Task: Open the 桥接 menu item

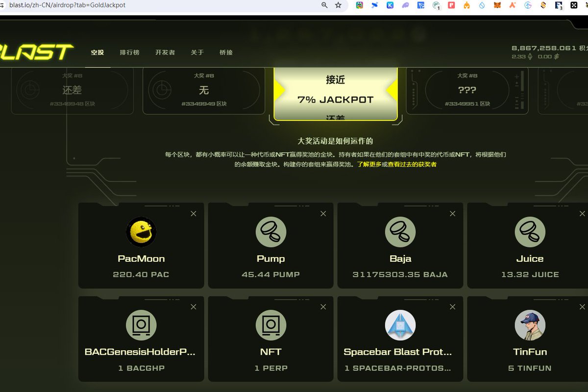Action: point(226,52)
